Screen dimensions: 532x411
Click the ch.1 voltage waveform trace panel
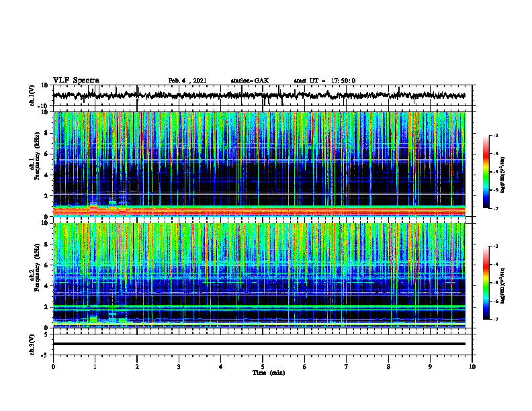pyautogui.click(x=262, y=95)
